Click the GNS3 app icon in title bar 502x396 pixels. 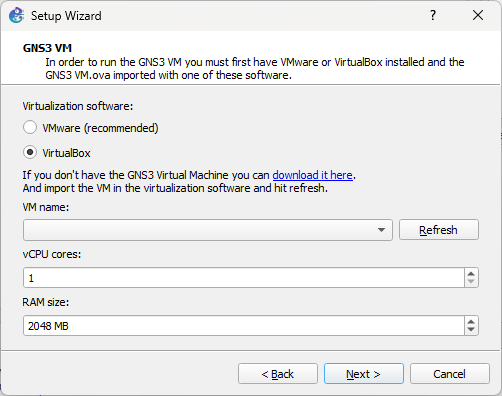(16, 15)
